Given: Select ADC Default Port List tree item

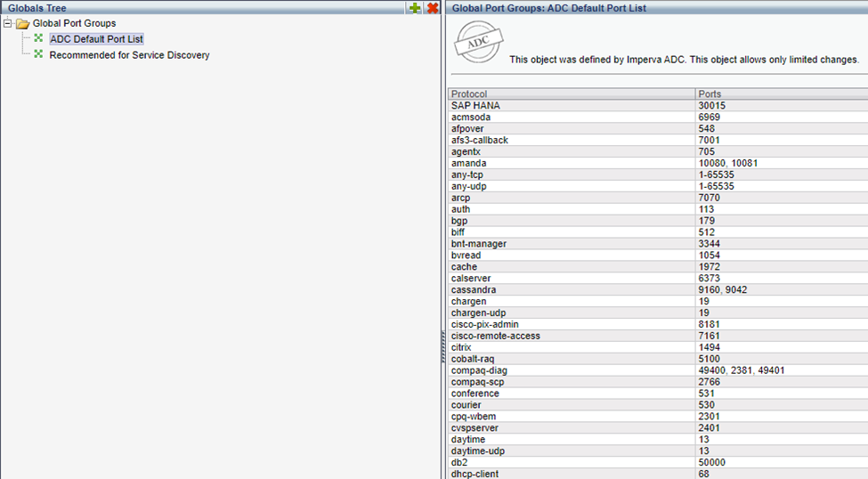Looking at the screenshot, I should click(x=96, y=39).
